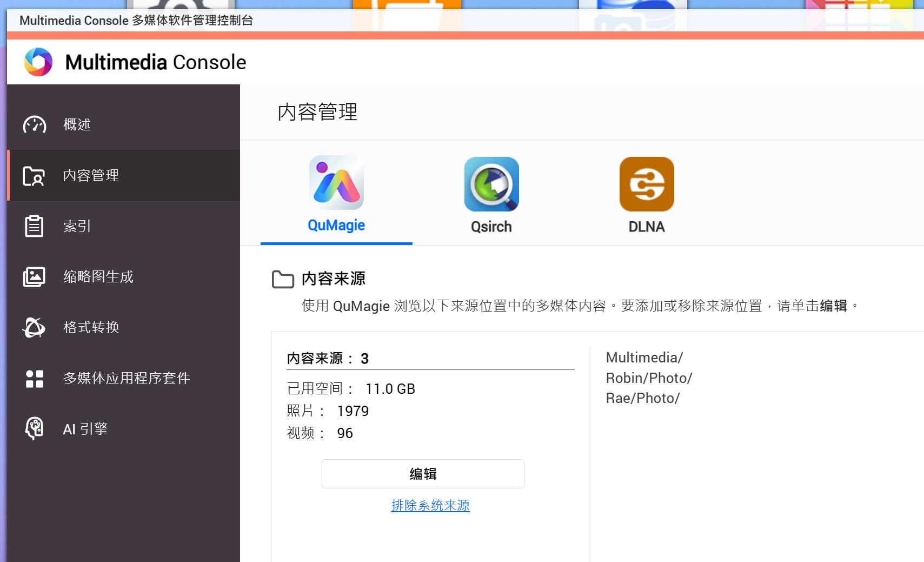Open 多媒体应用程序套件 via grid icon
This screenshot has width=924, height=562.
[34, 378]
